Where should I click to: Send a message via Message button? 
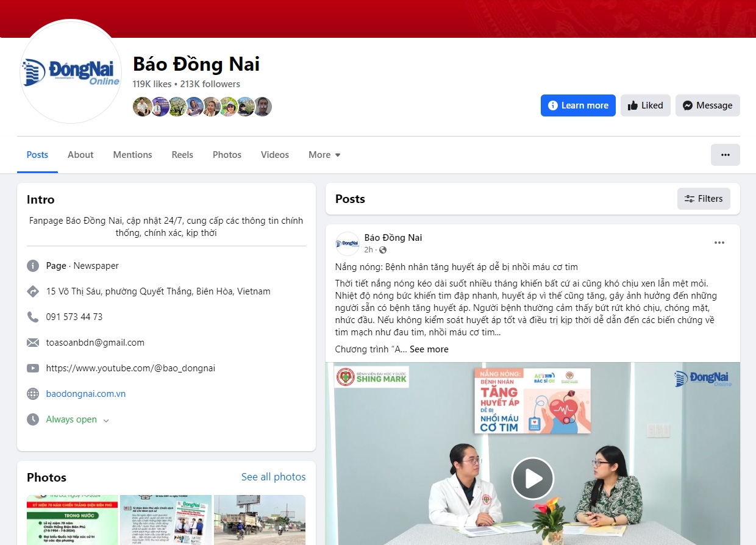click(708, 105)
